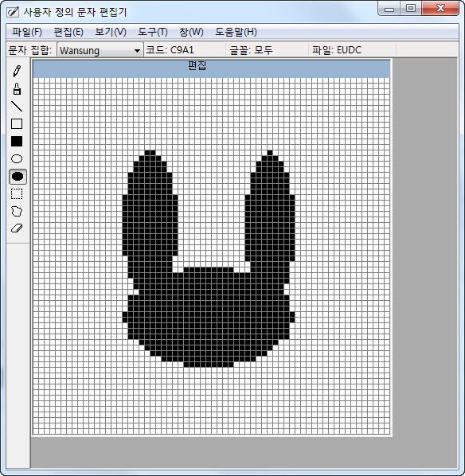Select the Rectangular Selection tool
465x476 pixels.
point(17,193)
